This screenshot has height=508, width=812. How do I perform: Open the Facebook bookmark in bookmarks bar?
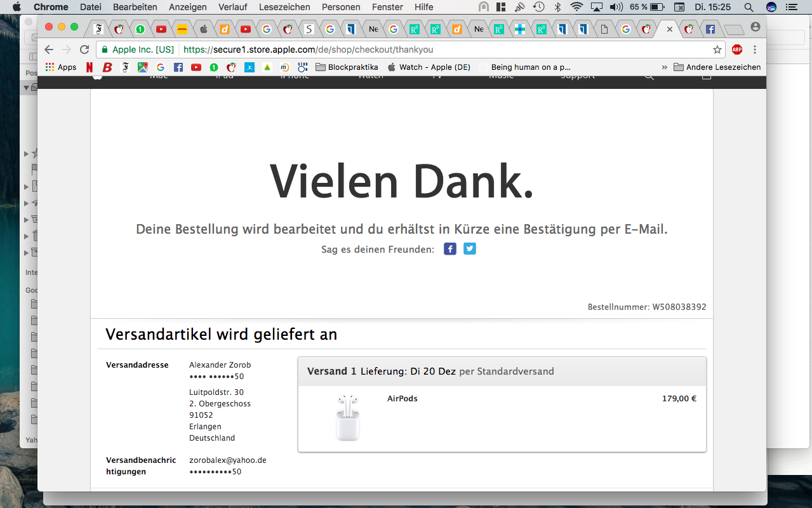[178, 67]
